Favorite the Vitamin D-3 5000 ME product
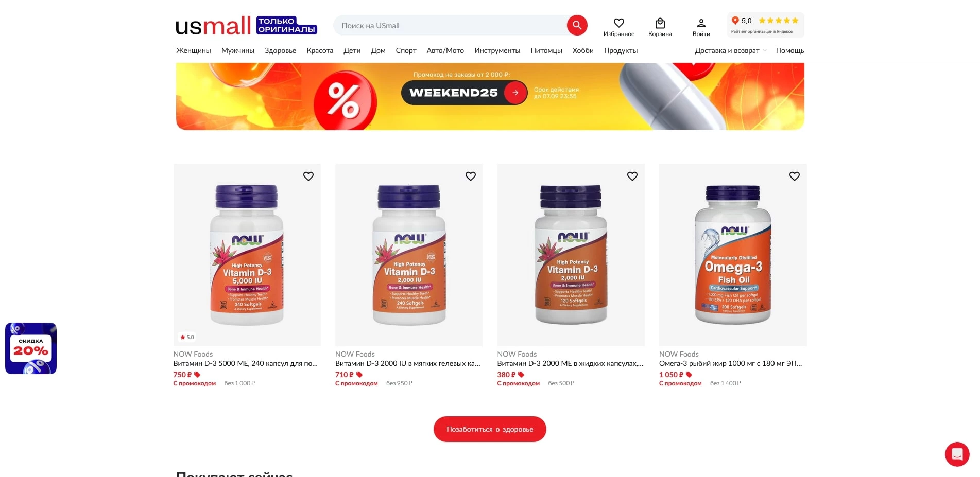 click(308, 176)
